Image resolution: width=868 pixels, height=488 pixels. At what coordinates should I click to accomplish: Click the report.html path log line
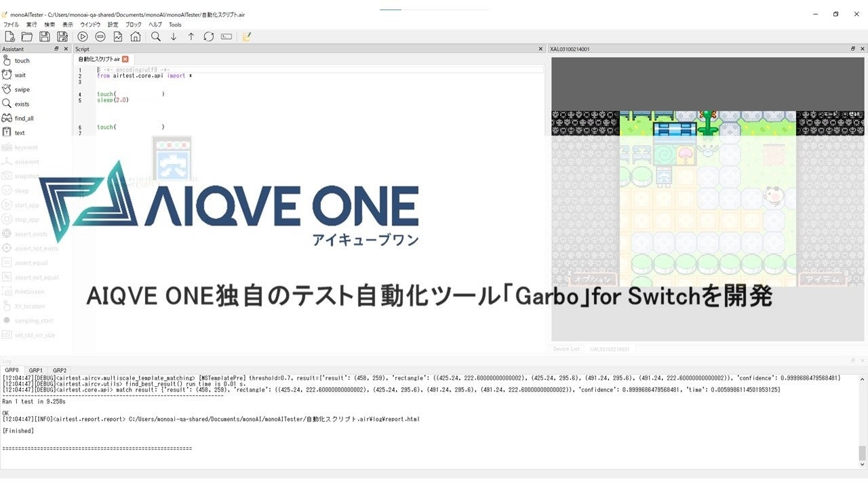click(x=211, y=420)
